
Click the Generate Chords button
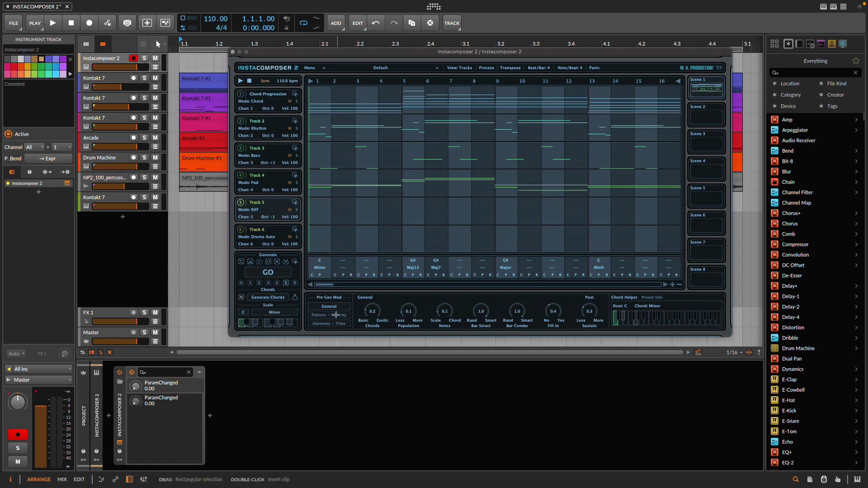(x=268, y=297)
